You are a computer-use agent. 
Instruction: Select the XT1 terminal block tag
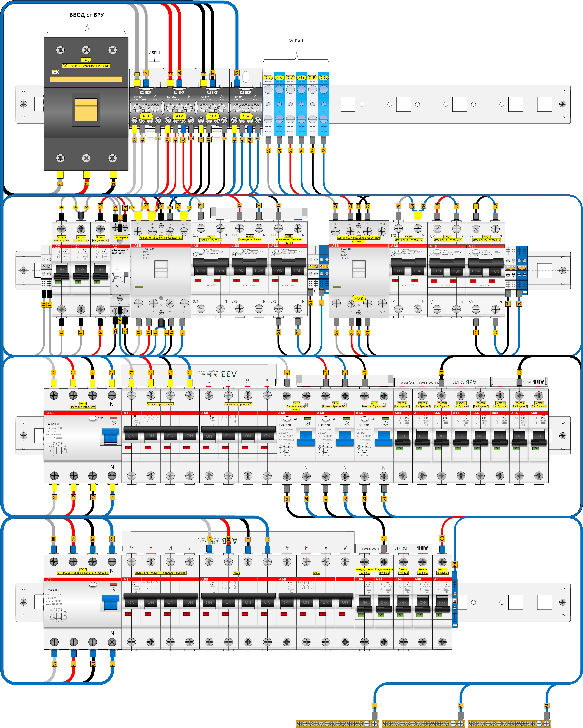(x=146, y=116)
